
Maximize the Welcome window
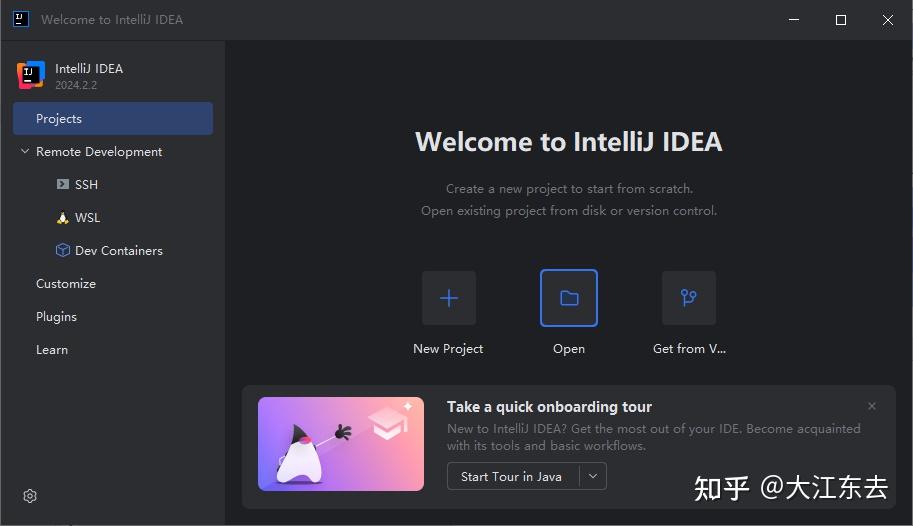pos(841,20)
